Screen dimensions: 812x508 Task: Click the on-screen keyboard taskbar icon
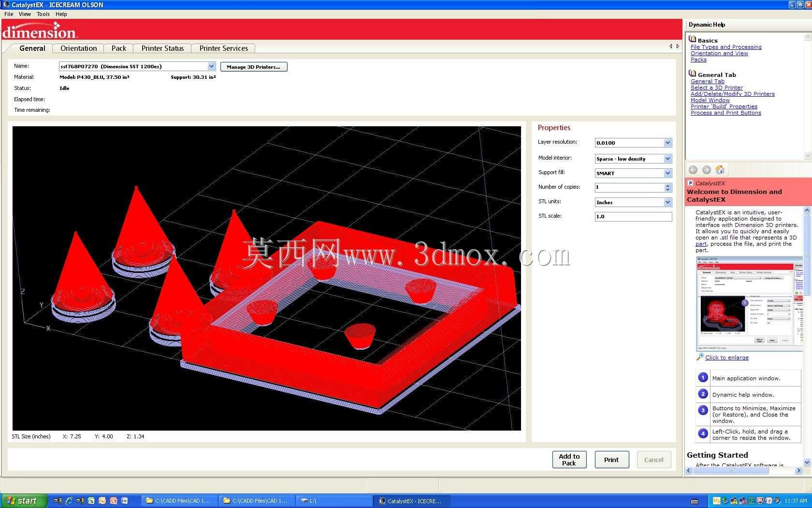click(695, 501)
